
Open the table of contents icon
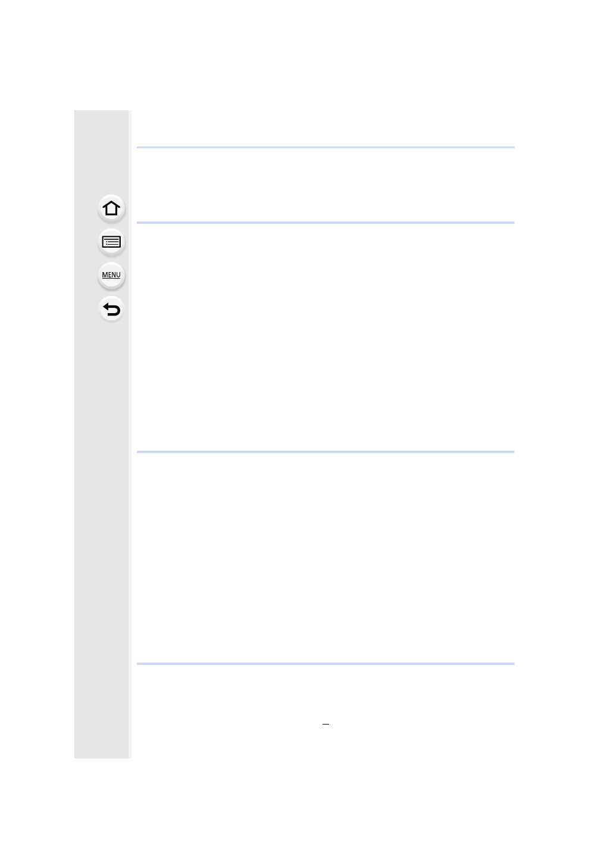pyautogui.click(x=111, y=242)
